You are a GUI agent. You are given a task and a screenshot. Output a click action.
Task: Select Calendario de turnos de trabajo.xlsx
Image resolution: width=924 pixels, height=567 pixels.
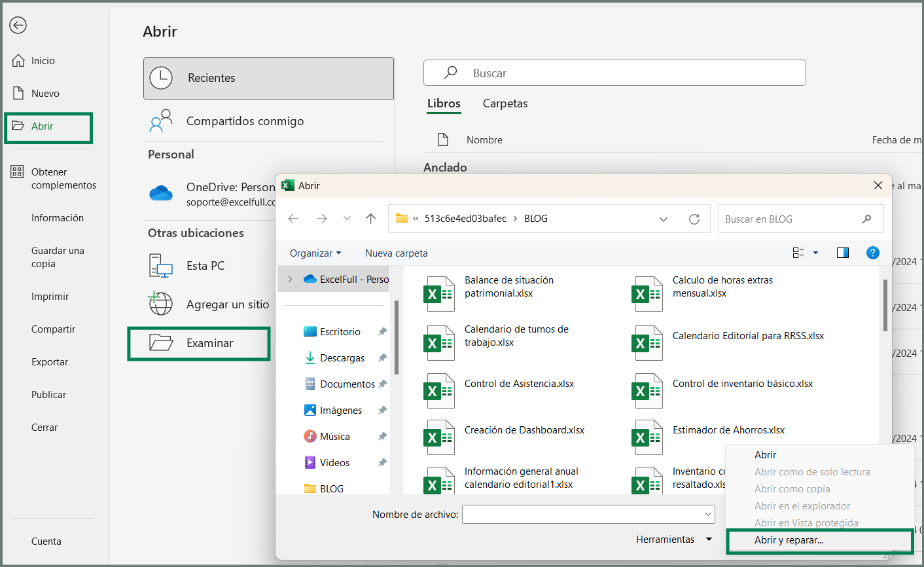point(497,342)
